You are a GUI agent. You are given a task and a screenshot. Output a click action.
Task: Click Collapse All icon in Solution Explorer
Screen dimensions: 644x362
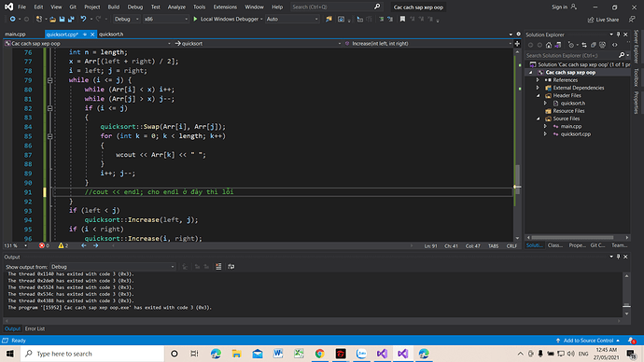coord(594,45)
